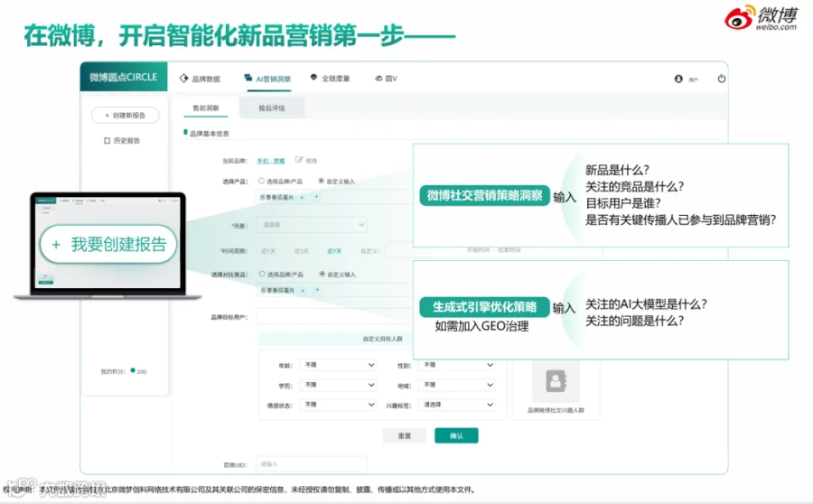Screen dimensions: 813x504
Task: Open the AI营销洞察 nav menu
Action: tap(268, 79)
